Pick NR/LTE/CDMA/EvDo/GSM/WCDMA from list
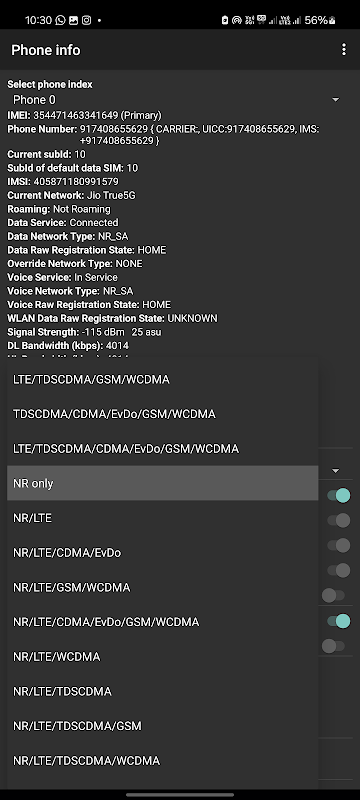Viewport: 360px width, 800px height. (163, 622)
